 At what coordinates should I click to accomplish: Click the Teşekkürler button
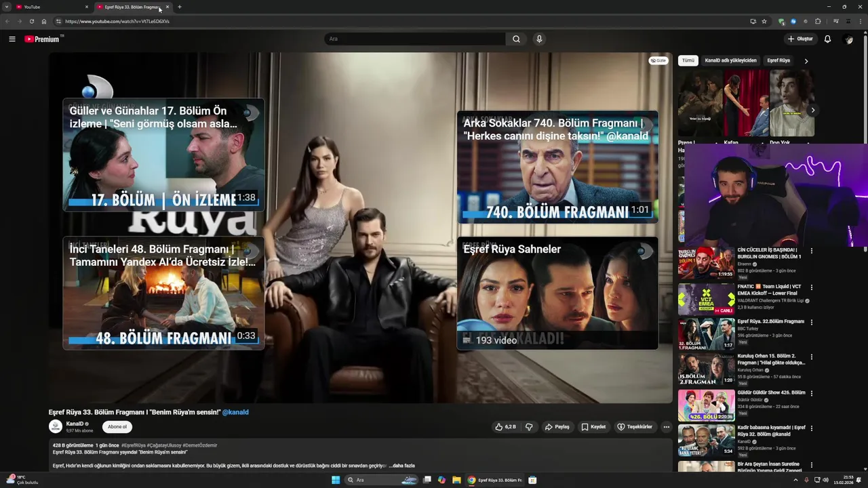(x=635, y=427)
